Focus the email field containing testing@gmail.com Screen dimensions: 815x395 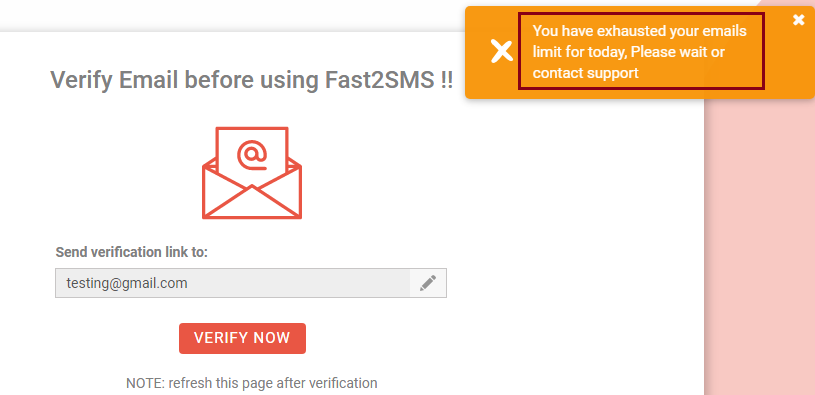[x=233, y=283]
